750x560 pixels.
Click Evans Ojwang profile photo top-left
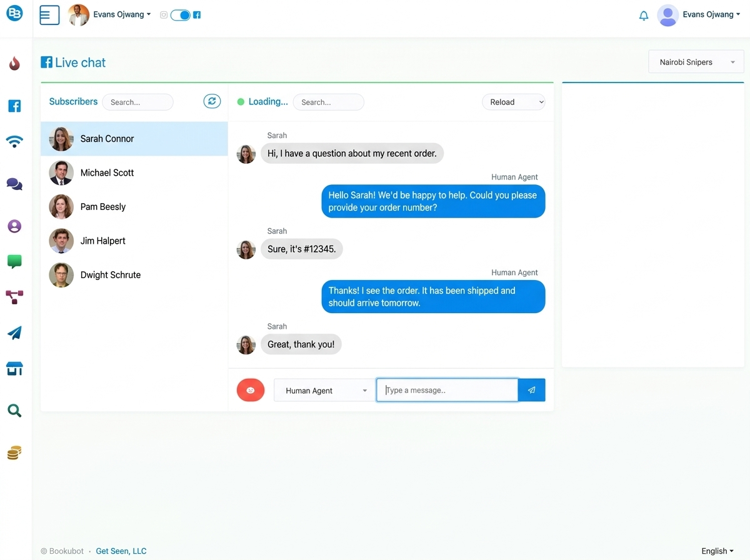click(x=78, y=15)
